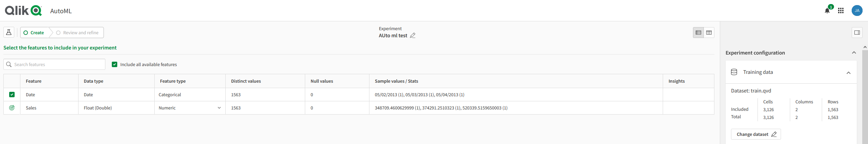The image size is (868, 144).
Task: Uncheck the Date feature checkbox
Action: pos(12,95)
